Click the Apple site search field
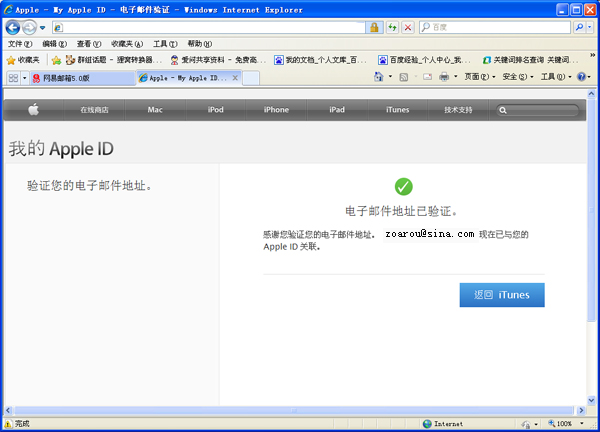Image resolution: width=600 pixels, height=432 pixels. pos(538,110)
